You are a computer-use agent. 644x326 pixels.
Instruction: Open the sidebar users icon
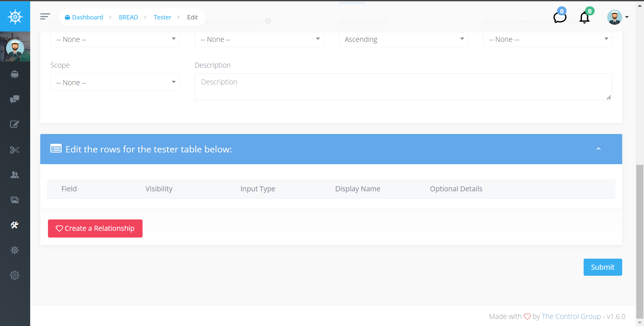pos(15,175)
